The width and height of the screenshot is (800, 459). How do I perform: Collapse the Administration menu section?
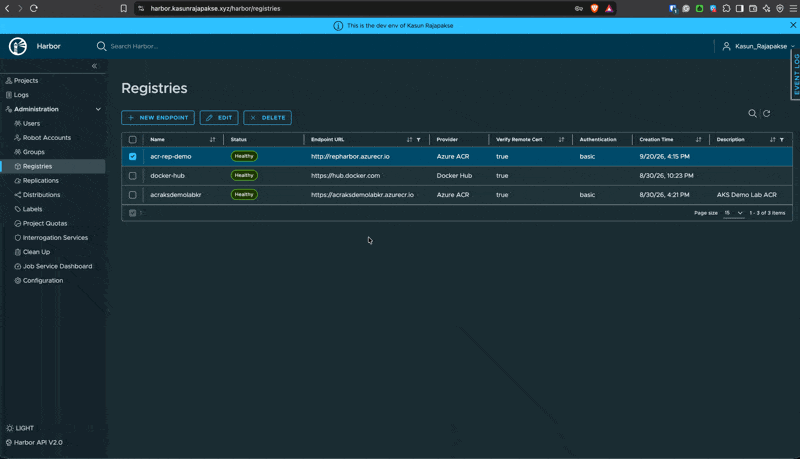click(x=98, y=109)
